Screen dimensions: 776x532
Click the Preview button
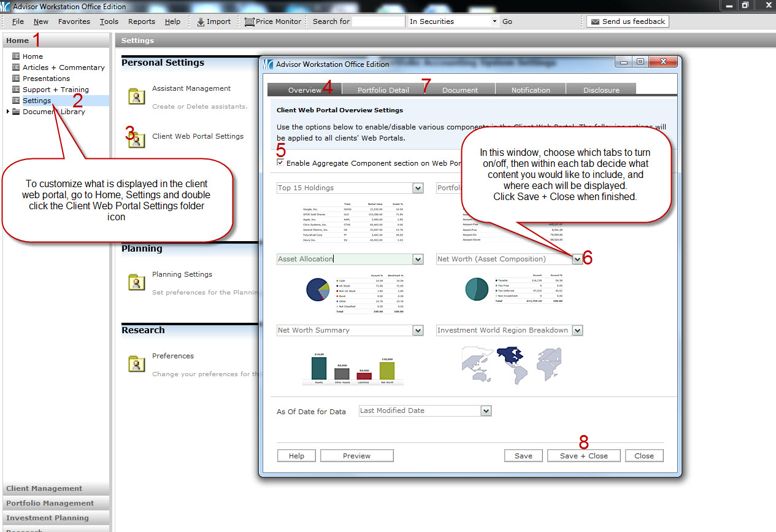(x=356, y=456)
